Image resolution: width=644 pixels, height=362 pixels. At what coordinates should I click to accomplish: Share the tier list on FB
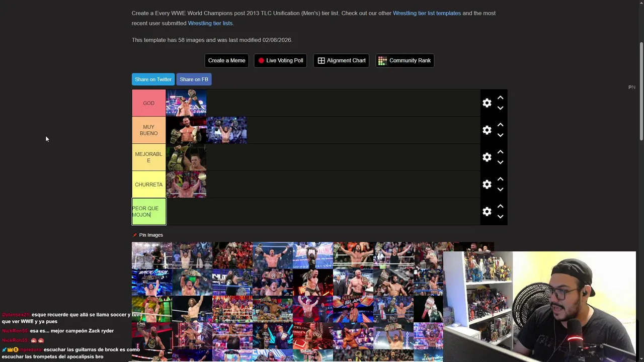(x=194, y=79)
